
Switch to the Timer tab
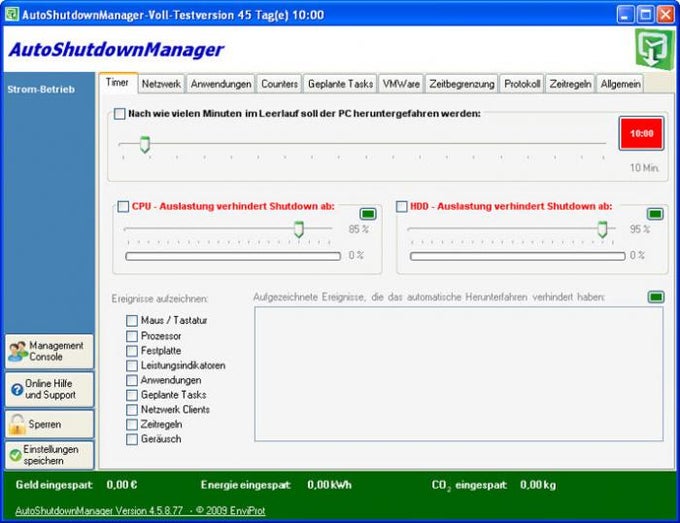click(x=118, y=83)
